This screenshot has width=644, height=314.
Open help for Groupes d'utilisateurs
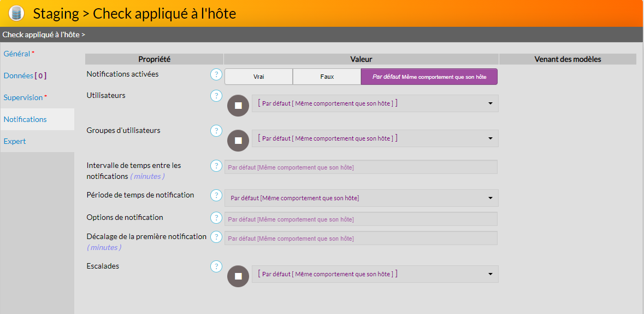(216, 131)
